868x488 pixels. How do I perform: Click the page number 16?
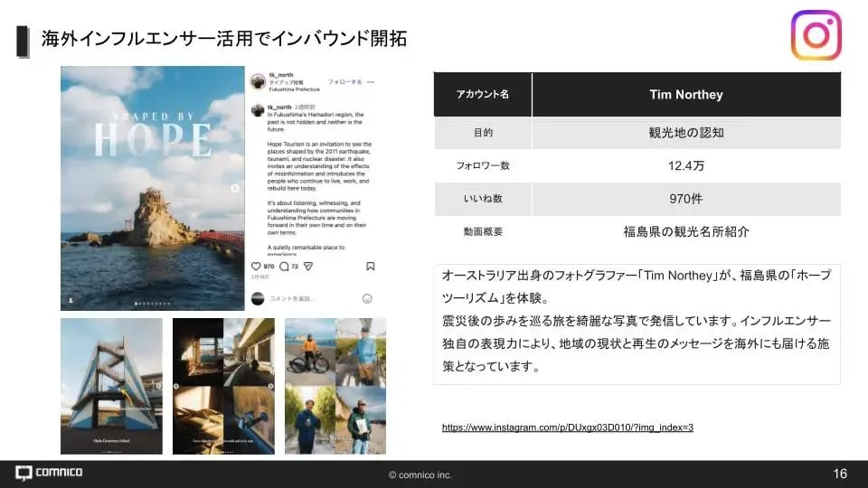click(x=840, y=474)
